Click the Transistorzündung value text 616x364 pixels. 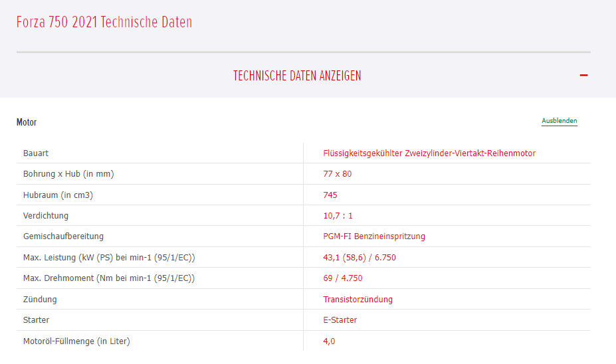click(x=358, y=300)
